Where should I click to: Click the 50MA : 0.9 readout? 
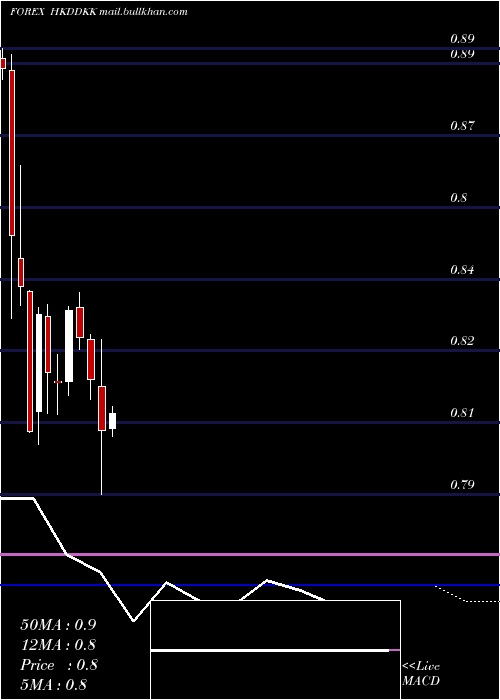tap(58, 625)
